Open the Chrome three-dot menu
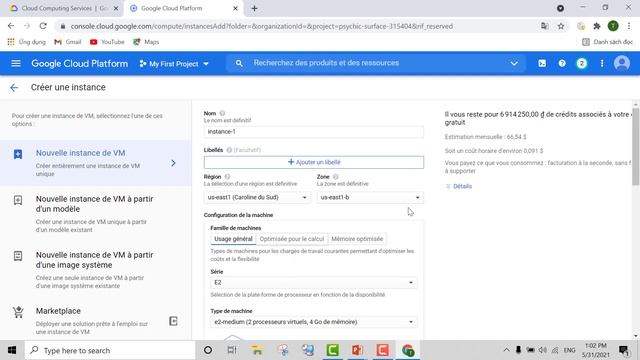The width and height of the screenshot is (640, 360). click(x=629, y=26)
